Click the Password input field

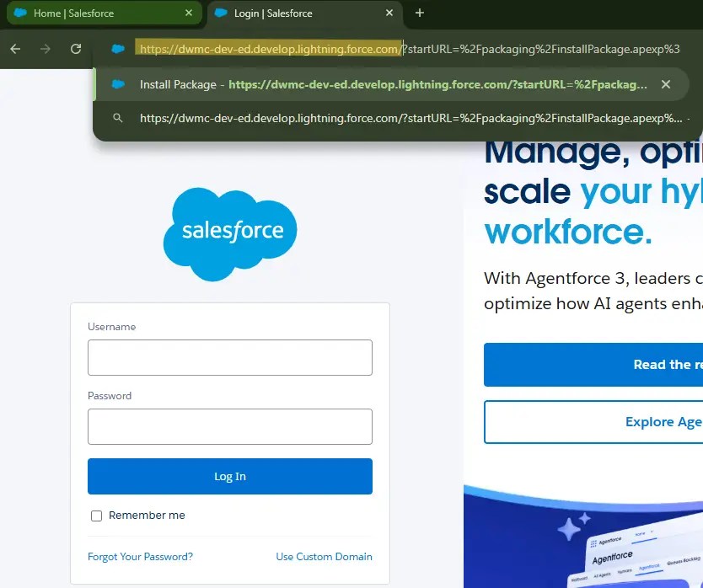229,426
